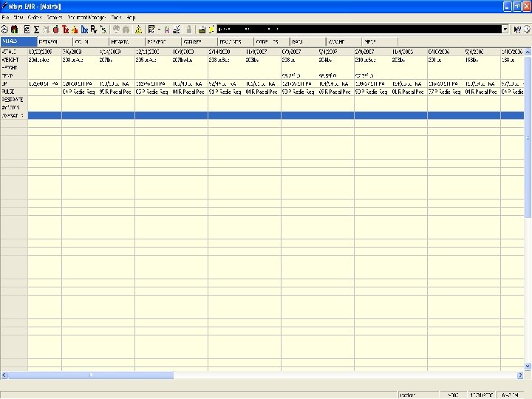Viewport: 532px width, 399px height.
Task: Click the 204lbs weight cell
Action: click(336, 60)
